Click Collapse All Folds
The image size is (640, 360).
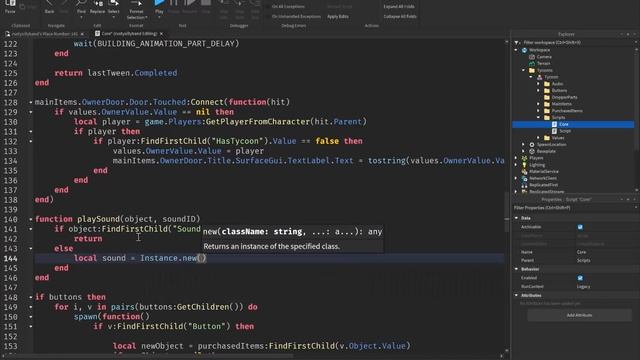point(400,16)
